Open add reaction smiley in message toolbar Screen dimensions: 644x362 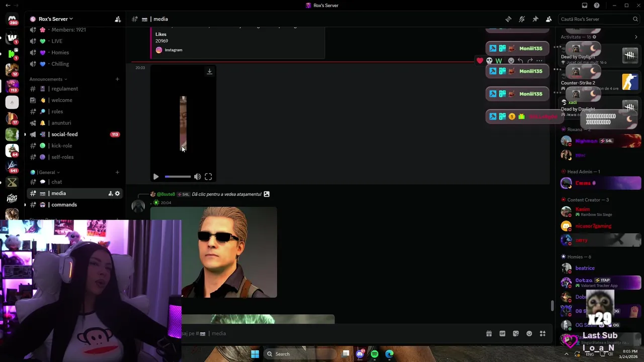[x=511, y=61]
